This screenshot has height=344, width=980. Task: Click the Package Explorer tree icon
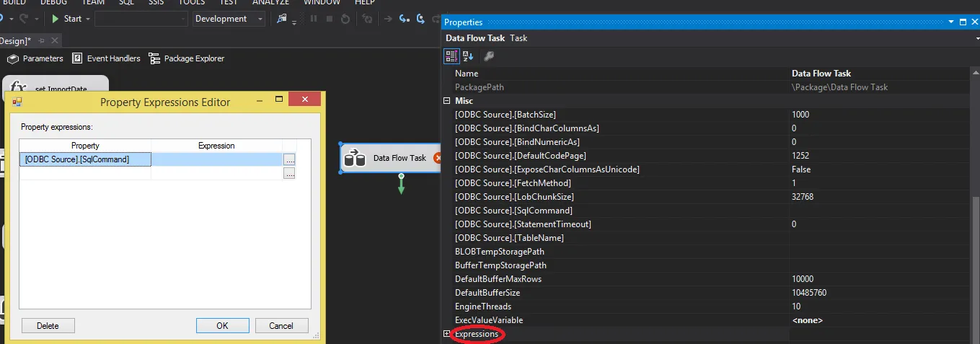click(x=154, y=58)
